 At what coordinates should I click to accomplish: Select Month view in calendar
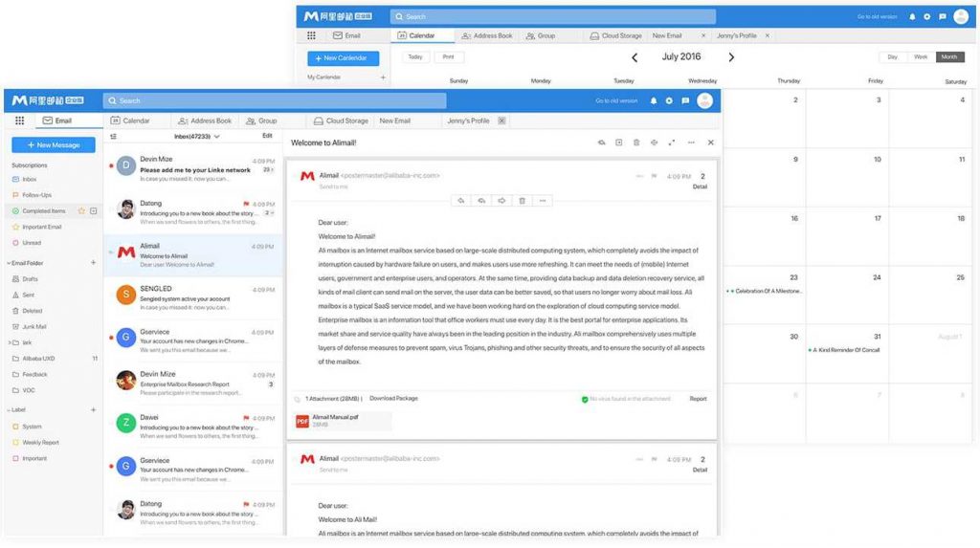(949, 56)
